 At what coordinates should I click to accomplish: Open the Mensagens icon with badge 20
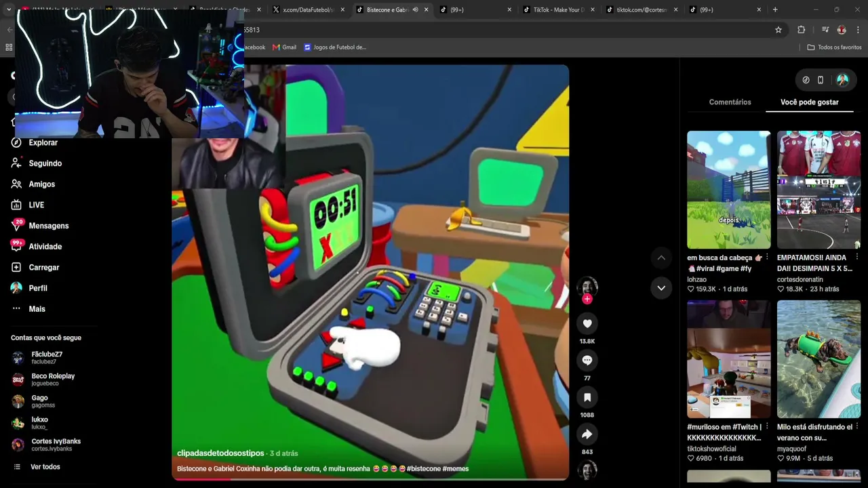pos(16,225)
